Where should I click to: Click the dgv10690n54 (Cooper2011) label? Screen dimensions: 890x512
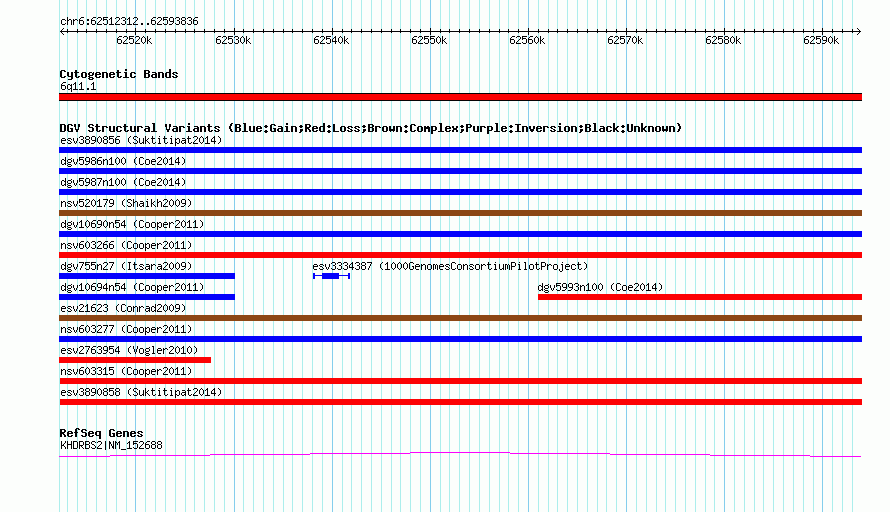tap(132, 224)
